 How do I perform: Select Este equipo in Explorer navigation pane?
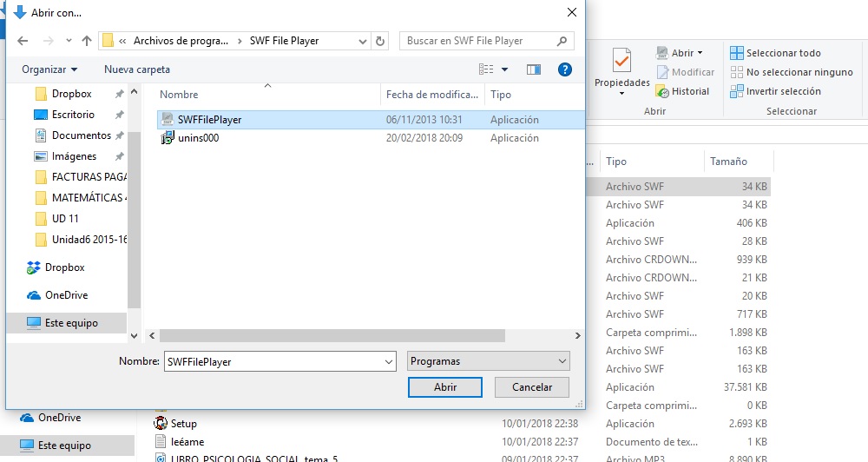[x=56, y=445]
